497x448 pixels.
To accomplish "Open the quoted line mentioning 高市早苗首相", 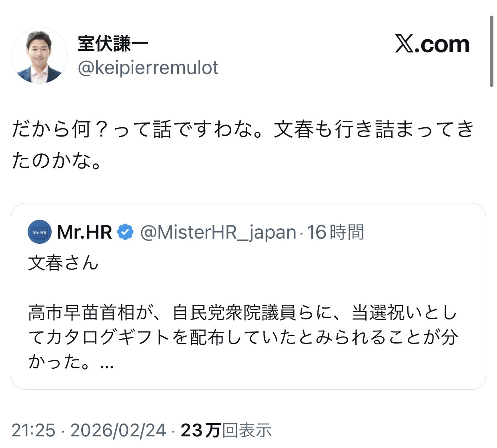I will point(242,313).
